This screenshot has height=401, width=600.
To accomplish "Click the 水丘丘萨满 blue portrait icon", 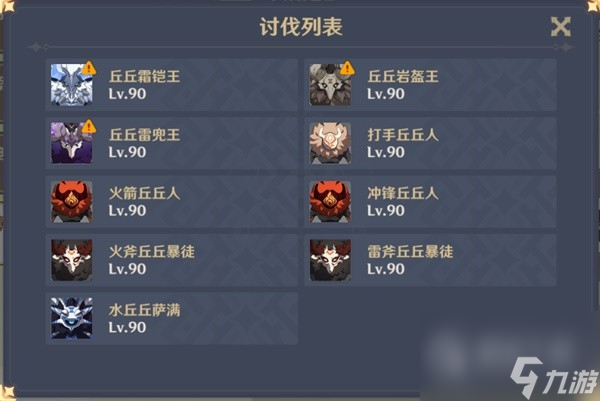I will pos(72,318).
